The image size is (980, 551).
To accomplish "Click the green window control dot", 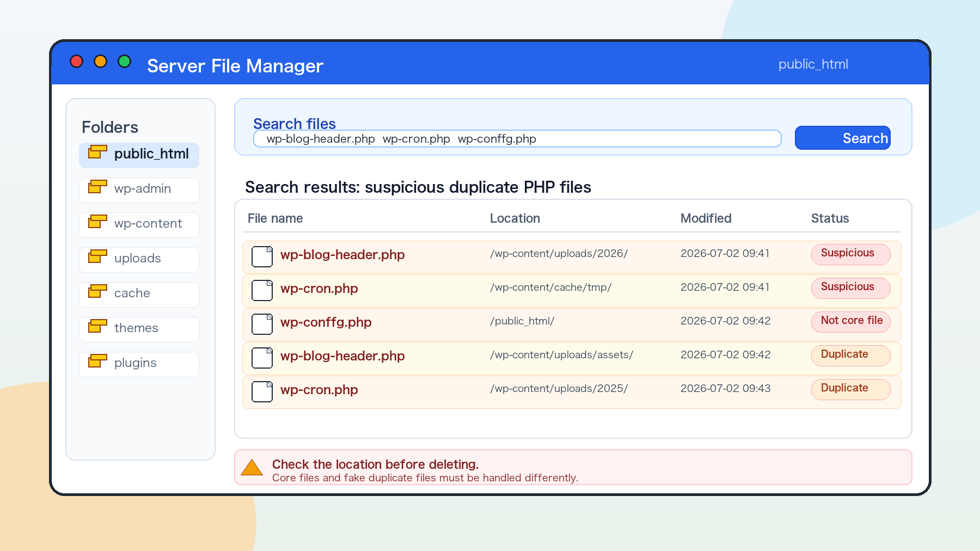I will click(124, 61).
